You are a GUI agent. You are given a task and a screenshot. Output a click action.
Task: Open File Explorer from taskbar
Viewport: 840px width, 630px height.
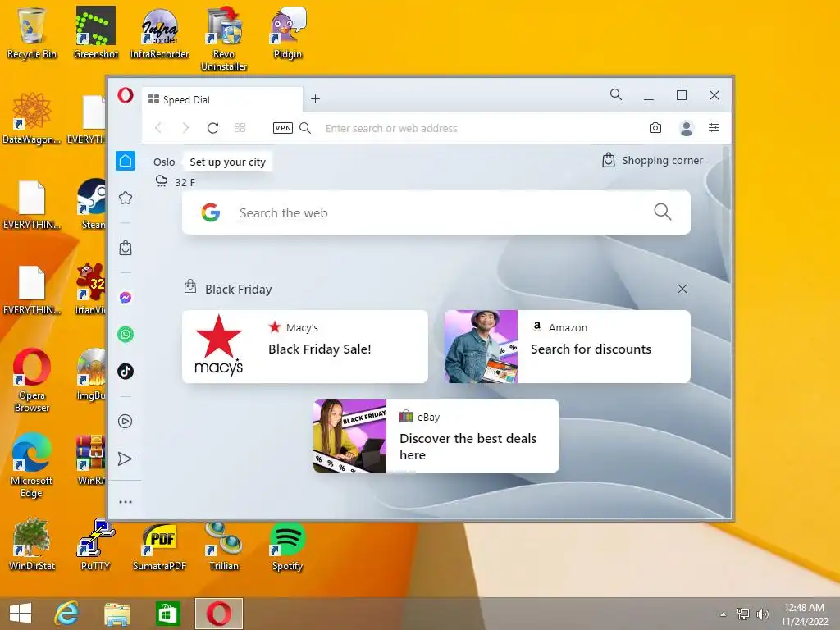tap(116, 614)
